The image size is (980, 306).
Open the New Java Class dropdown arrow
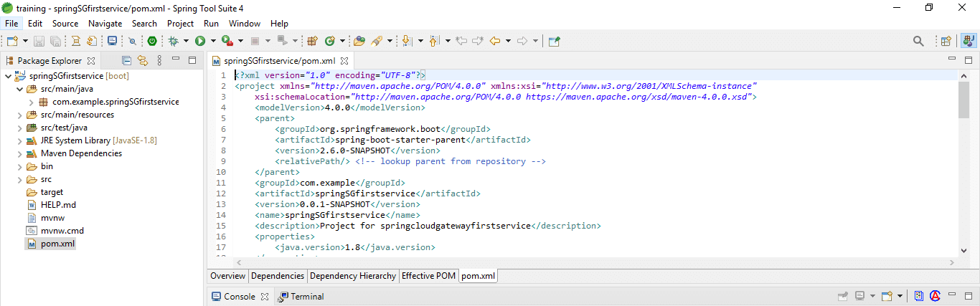click(x=342, y=42)
